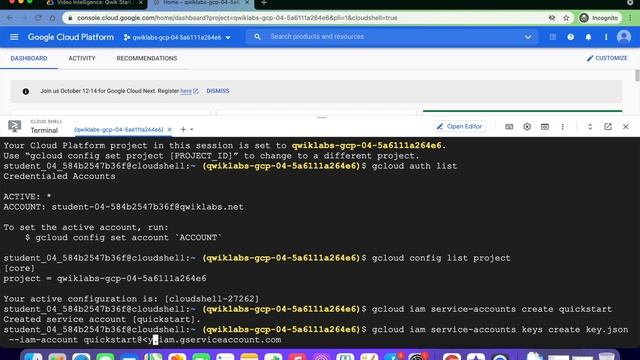This screenshot has height=360, width=640.
Task: Click the 'here' link in the banner
Action: (186, 91)
